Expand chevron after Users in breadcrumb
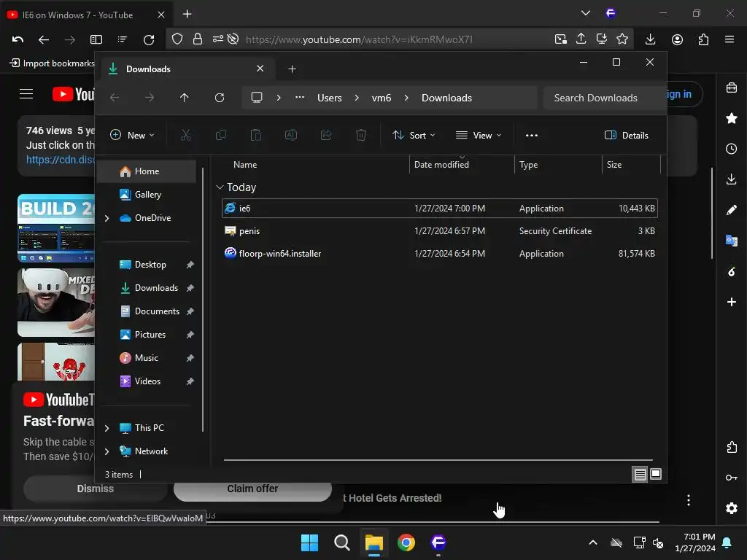This screenshot has width=747, height=560. (357, 98)
